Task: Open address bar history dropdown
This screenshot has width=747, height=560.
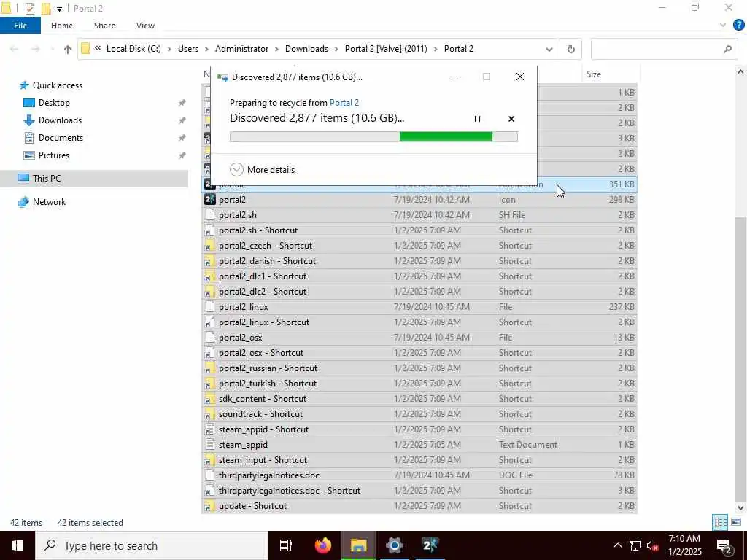Action: point(549,49)
